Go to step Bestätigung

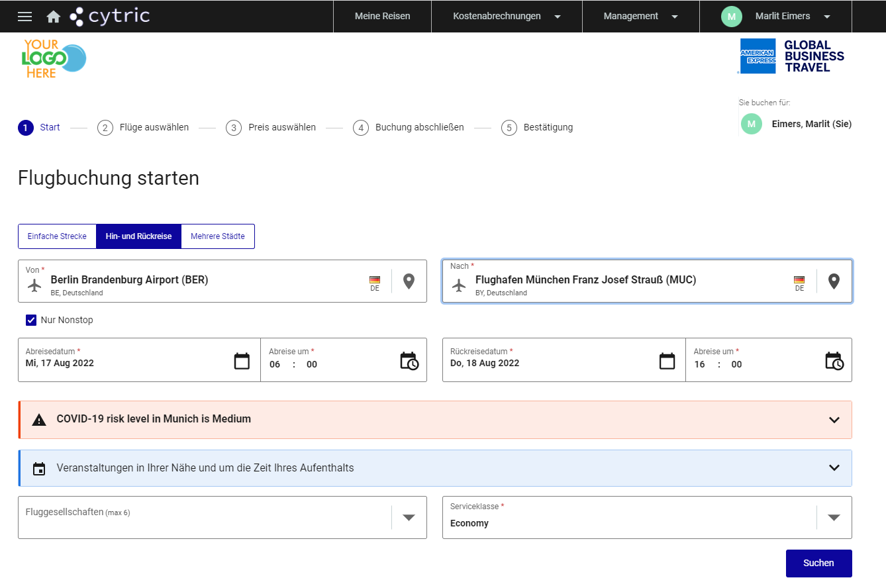tap(537, 128)
